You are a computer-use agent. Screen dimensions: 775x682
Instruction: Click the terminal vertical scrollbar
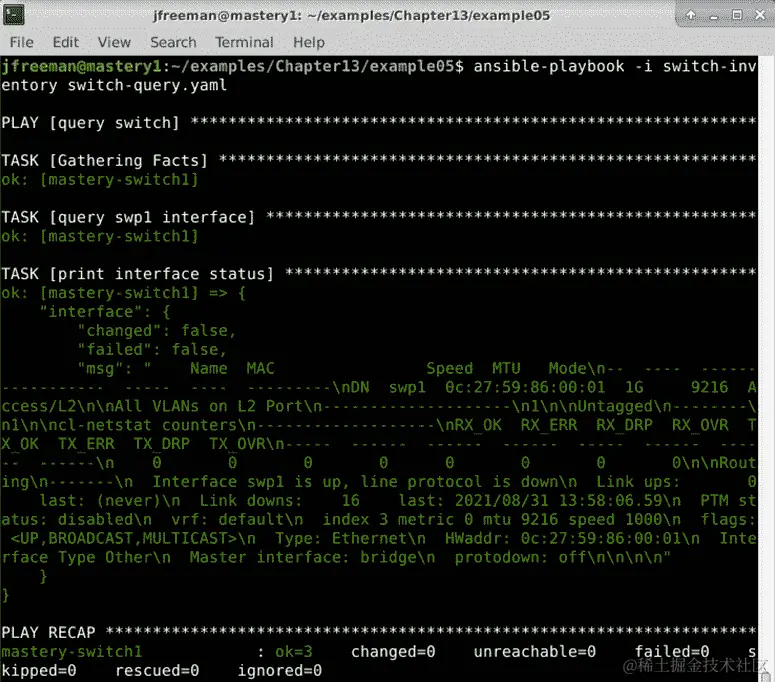pyautogui.click(x=766, y=368)
